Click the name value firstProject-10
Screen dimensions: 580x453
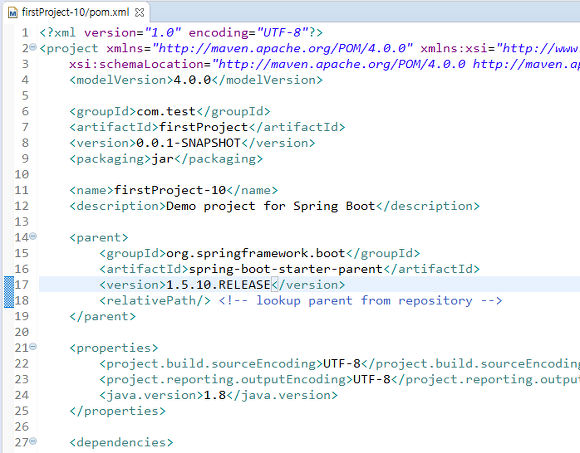point(170,190)
